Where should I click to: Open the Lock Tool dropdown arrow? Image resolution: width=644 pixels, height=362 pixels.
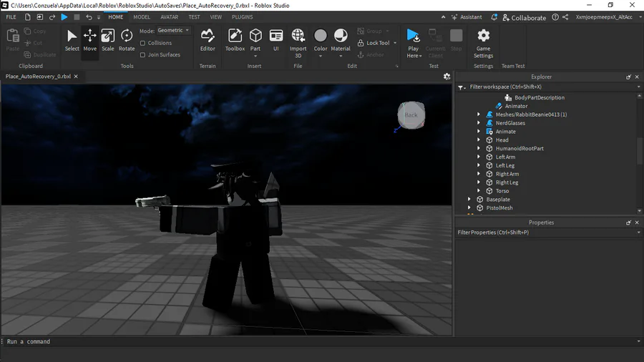coord(395,43)
